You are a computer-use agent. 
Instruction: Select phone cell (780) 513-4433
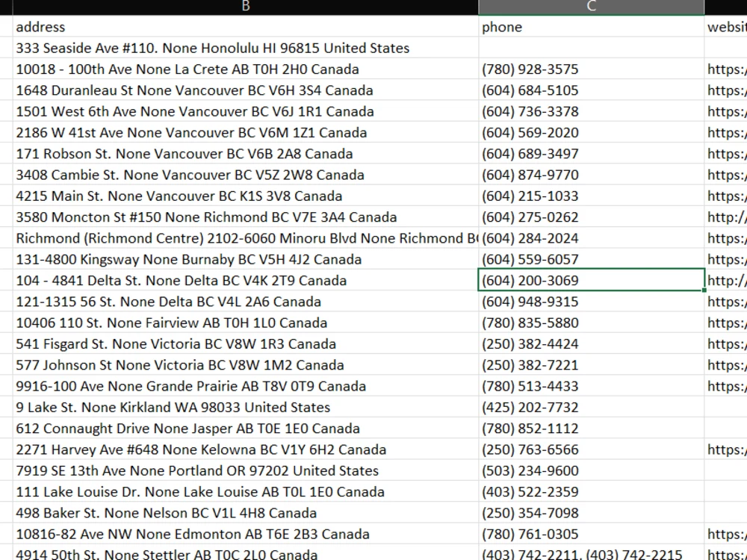click(591, 386)
